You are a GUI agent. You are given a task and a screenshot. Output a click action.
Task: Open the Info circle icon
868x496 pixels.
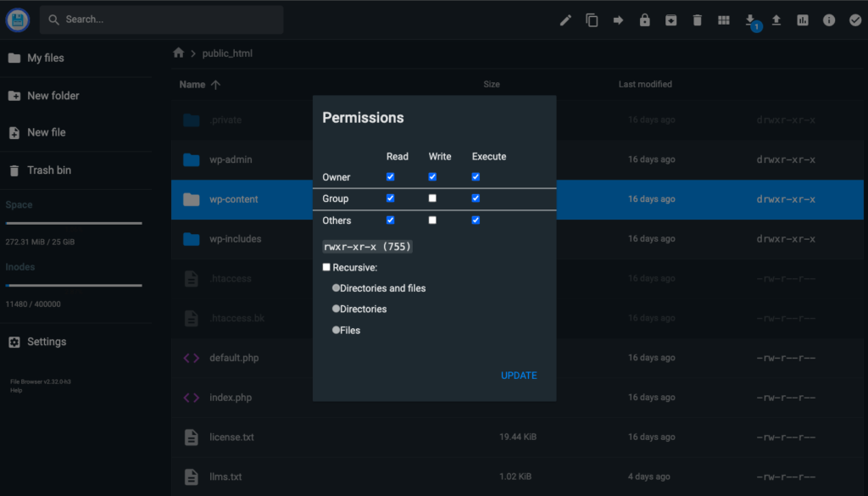coord(828,20)
